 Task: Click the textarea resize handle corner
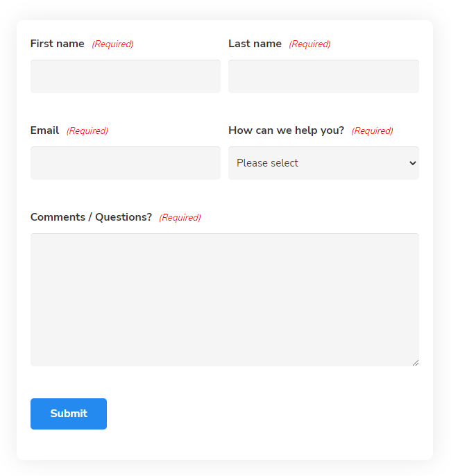click(x=416, y=362)
